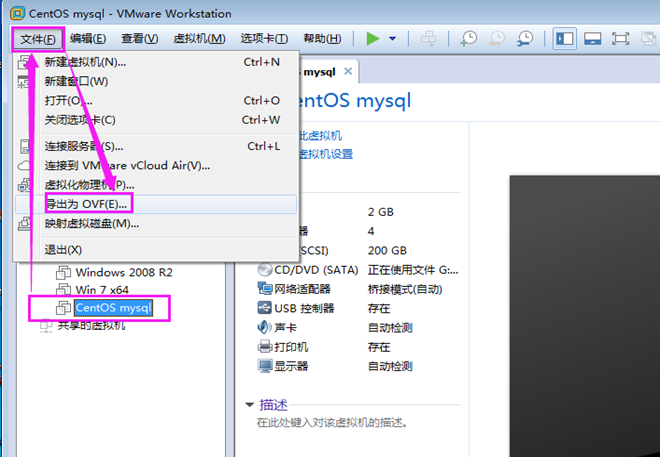Image resolution: width=660 pixels, height=457 pixels.
Task: Click the green power on play button
Action: [x=372, y=39]
